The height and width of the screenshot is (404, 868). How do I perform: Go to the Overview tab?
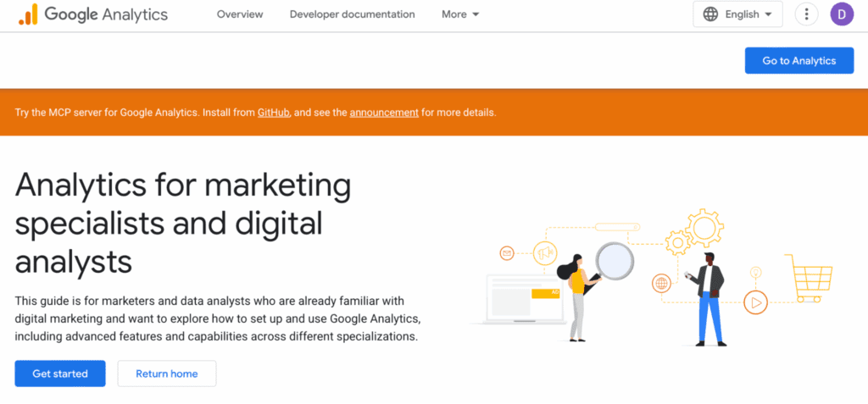(x=240, y=14)
